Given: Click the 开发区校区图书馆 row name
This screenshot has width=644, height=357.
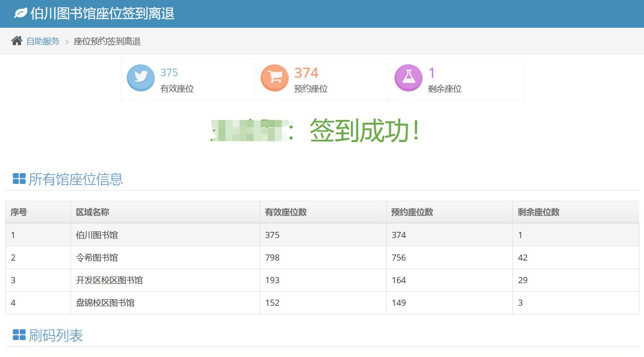Looking at the screenshot, I should pyautogui.click(x=109, y=280).
